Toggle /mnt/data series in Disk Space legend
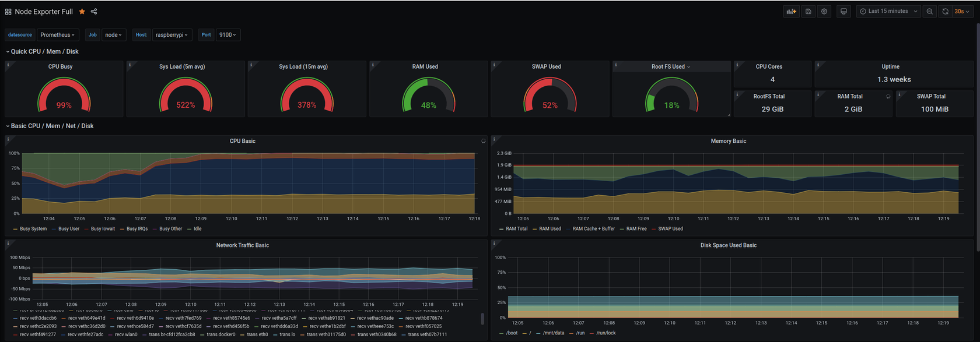This screenshot has width=980, height=342. pos(554,333)
